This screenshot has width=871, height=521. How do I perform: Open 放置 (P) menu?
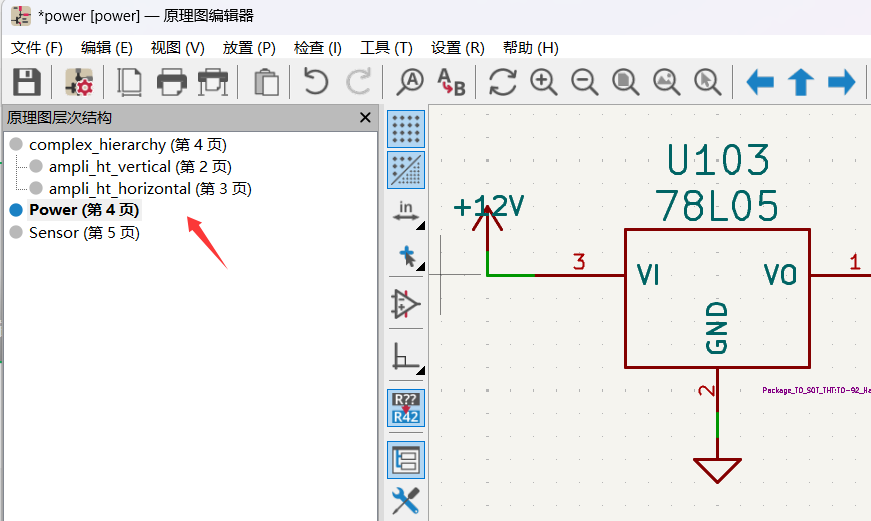pos(249,48)
